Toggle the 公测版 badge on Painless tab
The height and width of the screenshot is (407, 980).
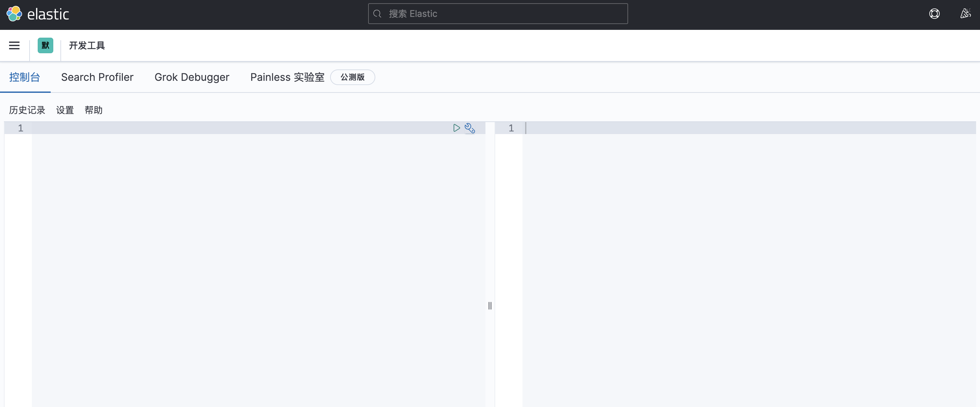click(x=352, y=77)
